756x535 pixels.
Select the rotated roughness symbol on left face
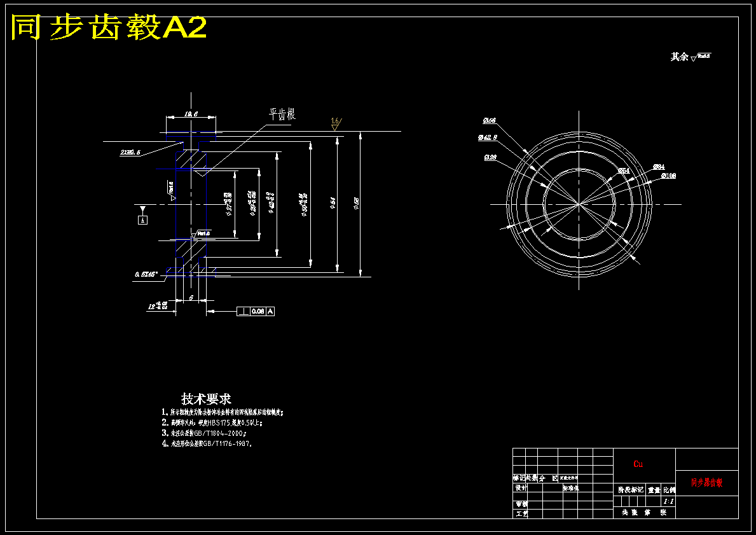(x=172, y=191)
